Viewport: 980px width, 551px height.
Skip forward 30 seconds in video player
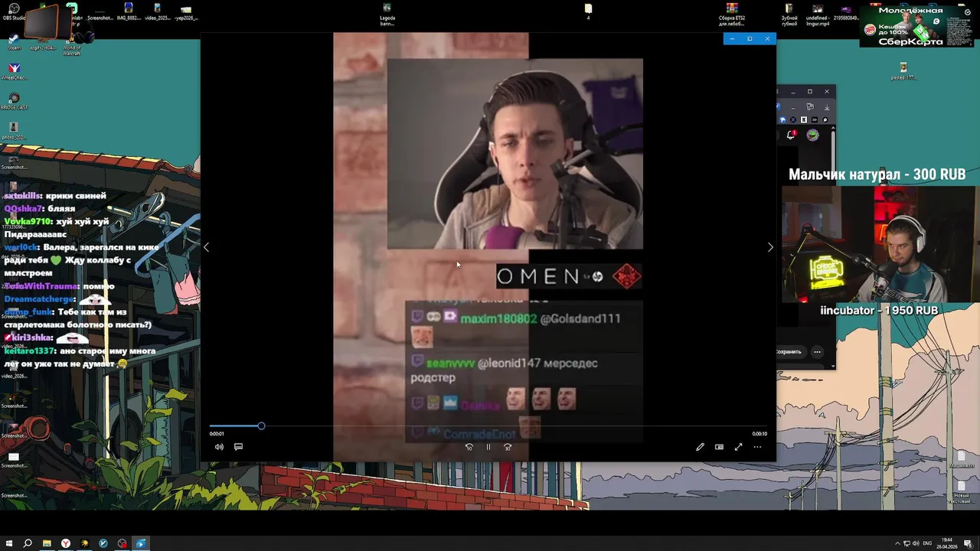pyautogui.click(x=508, y=447)
